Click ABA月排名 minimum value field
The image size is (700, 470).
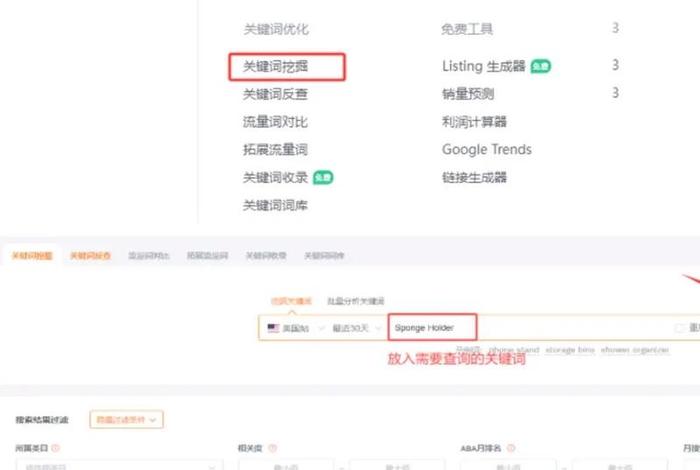(x=508, y=466)
